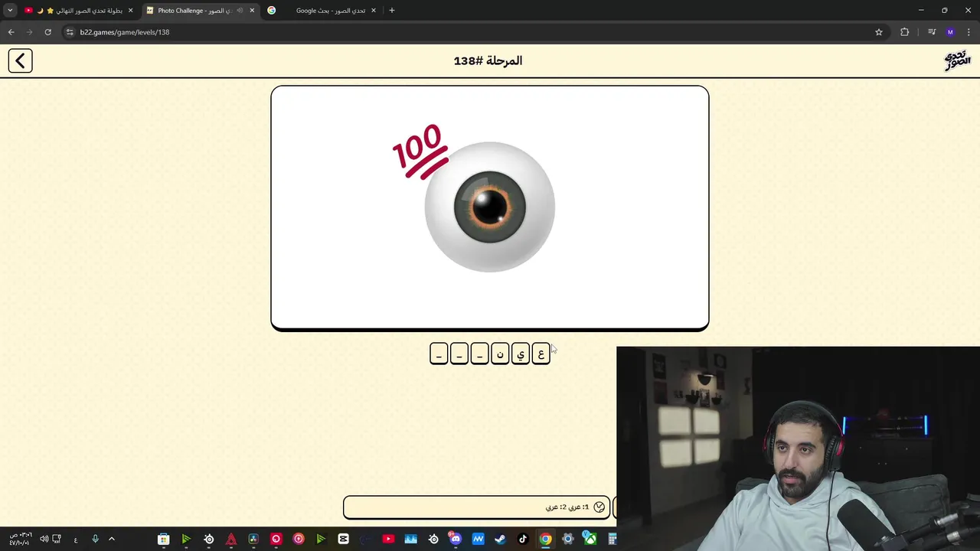Close the Photo Challenge browser tab
Screen dimensions: 980x551
tap(252, 11)
